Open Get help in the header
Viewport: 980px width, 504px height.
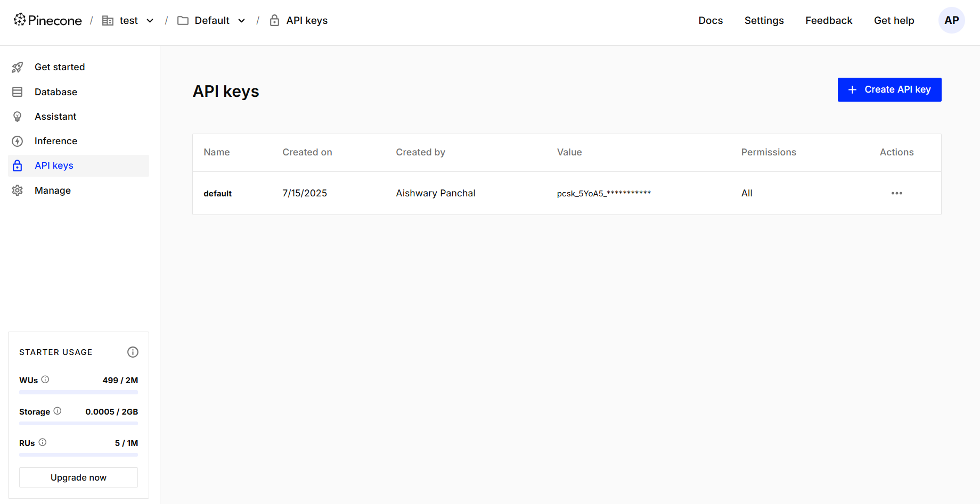(894, 20)
